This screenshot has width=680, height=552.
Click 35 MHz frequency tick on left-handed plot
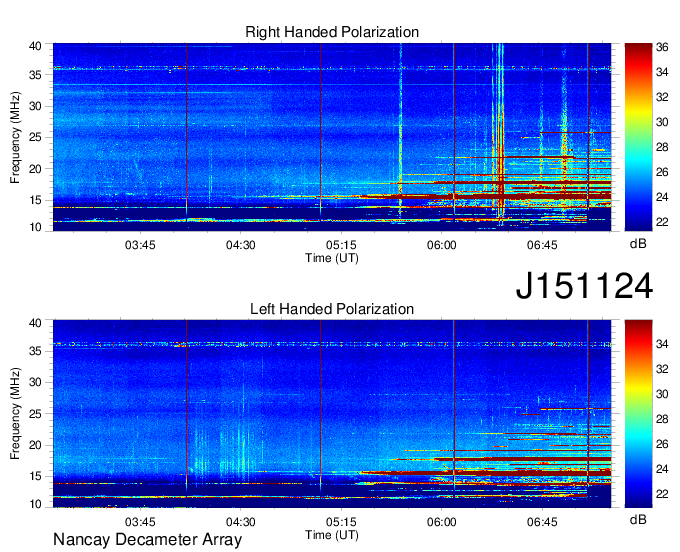click(x=35, y=351)
